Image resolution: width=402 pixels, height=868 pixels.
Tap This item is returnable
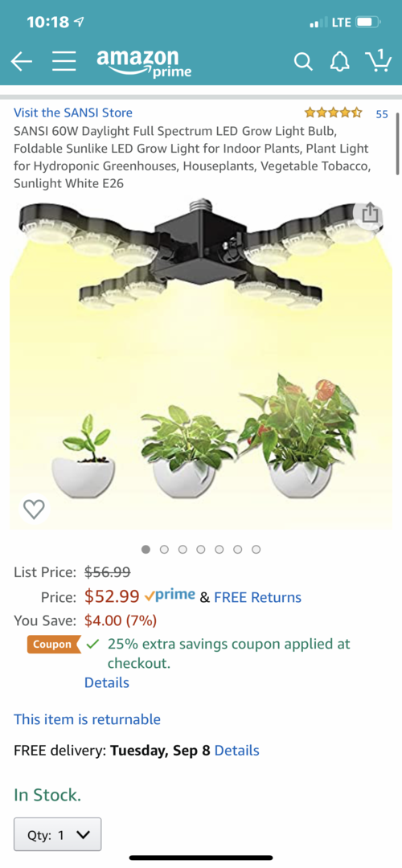point(88,719)
